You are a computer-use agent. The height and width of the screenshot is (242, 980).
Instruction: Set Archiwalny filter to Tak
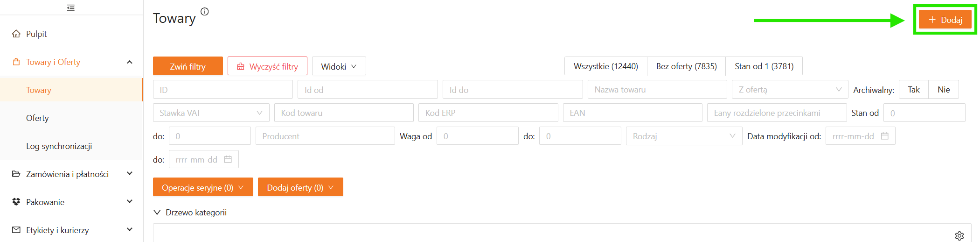[913, 90]
